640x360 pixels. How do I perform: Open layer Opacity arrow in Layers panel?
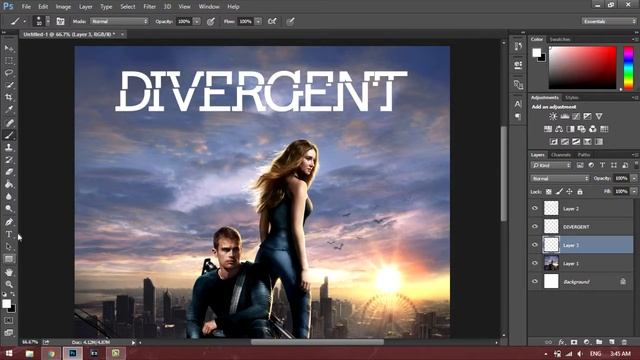click(x=634, y=178)
